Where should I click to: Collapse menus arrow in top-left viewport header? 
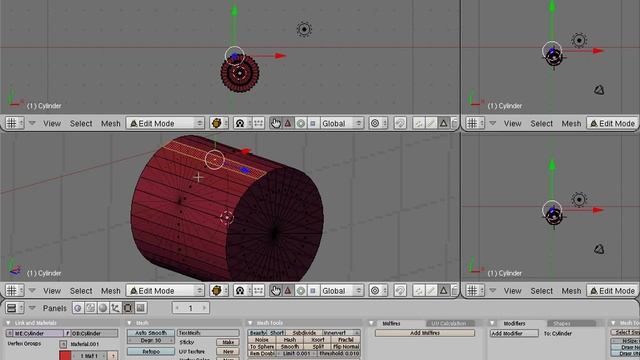pyautogui.click(x=32, y=123)
